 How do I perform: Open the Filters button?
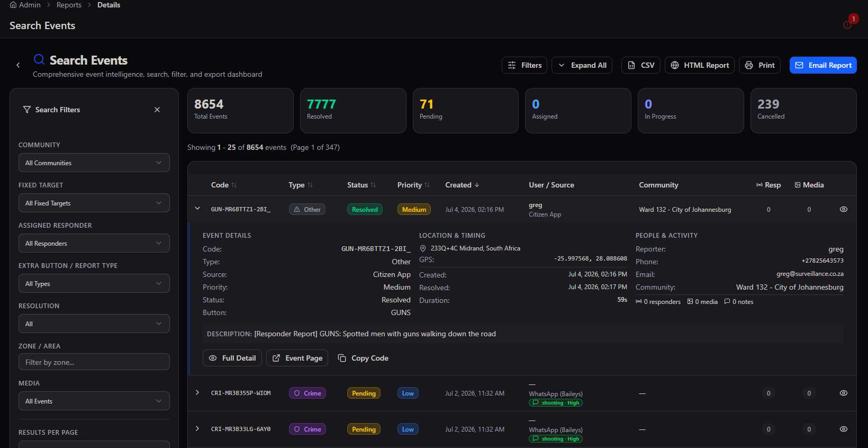tap(525, 65)
